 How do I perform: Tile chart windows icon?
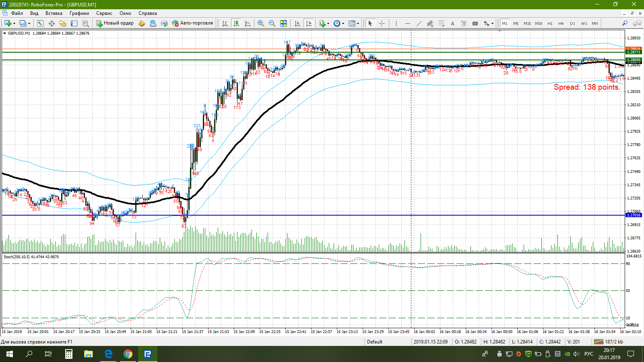coord(283,23)
